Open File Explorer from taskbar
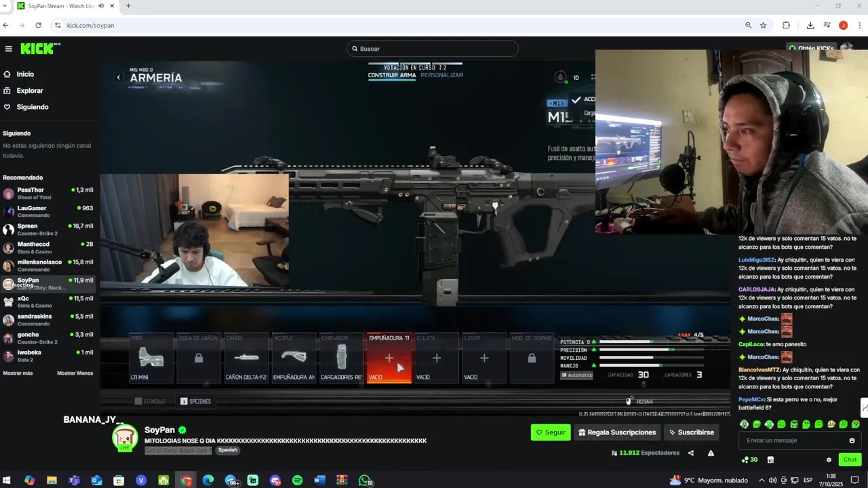The height and width of the screenshot is (488, 868). 52,481
